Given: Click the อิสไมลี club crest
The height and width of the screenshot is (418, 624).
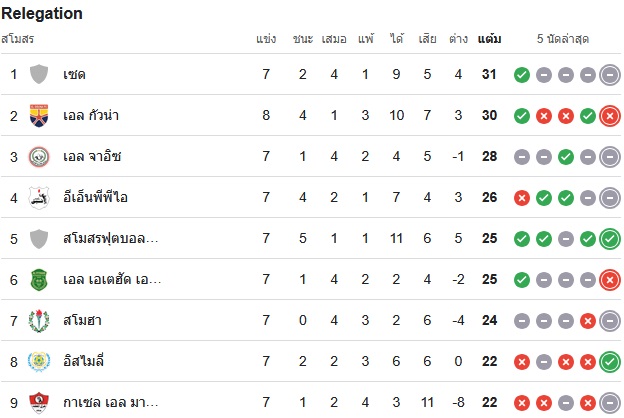Looking at the screenshot, I should (39, 361).
